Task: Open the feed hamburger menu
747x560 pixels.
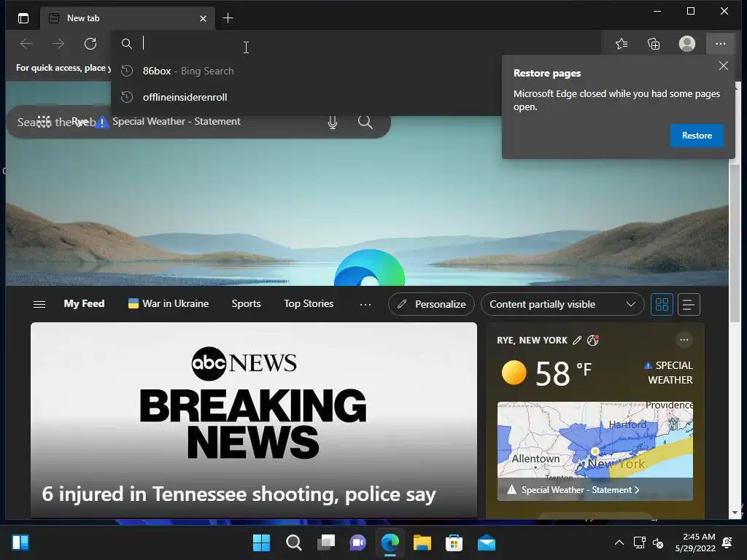Action: pyautogui.click(x=39, y=304)
